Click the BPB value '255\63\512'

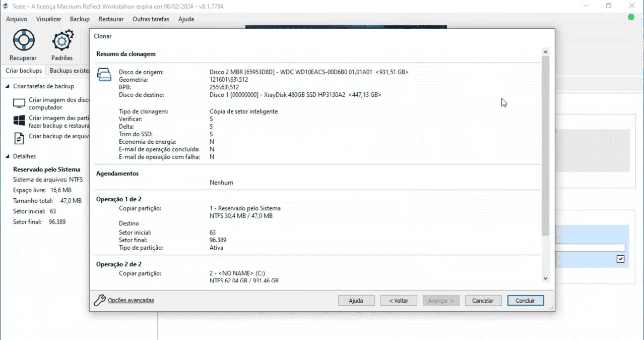pyautogui.click(x=224, y=87)
